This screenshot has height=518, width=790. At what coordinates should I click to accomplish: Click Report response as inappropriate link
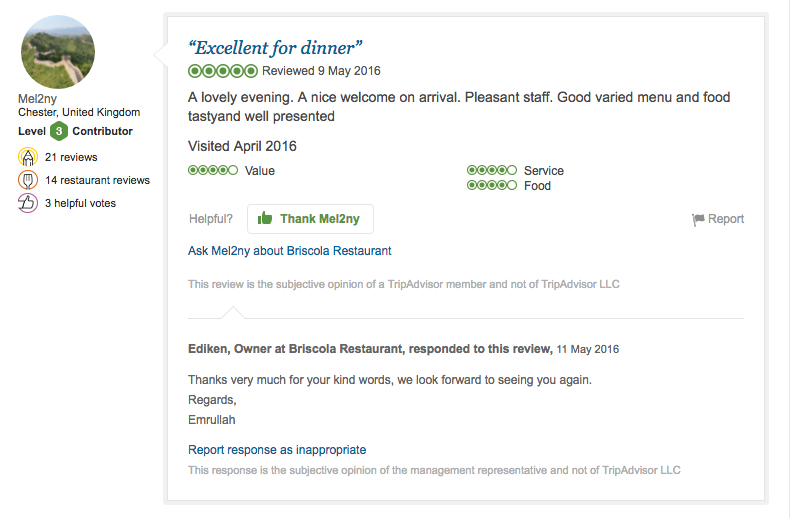pos(277,450)
